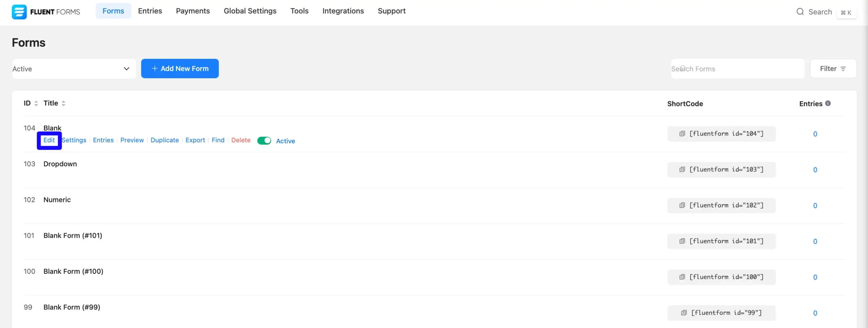Copy shortcode icon for form 103
Screen dimensions: 868x328
coord(682,170)
